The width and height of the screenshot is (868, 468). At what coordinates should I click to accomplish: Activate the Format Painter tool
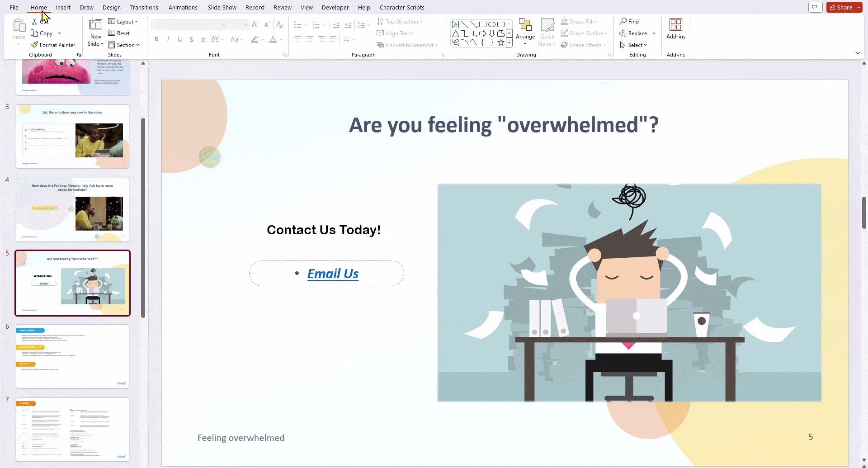point(53,45)
